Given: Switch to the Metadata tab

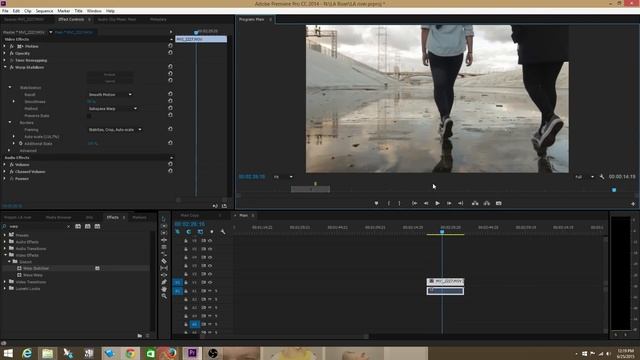Looking at the screenshot, I should 158,20.
